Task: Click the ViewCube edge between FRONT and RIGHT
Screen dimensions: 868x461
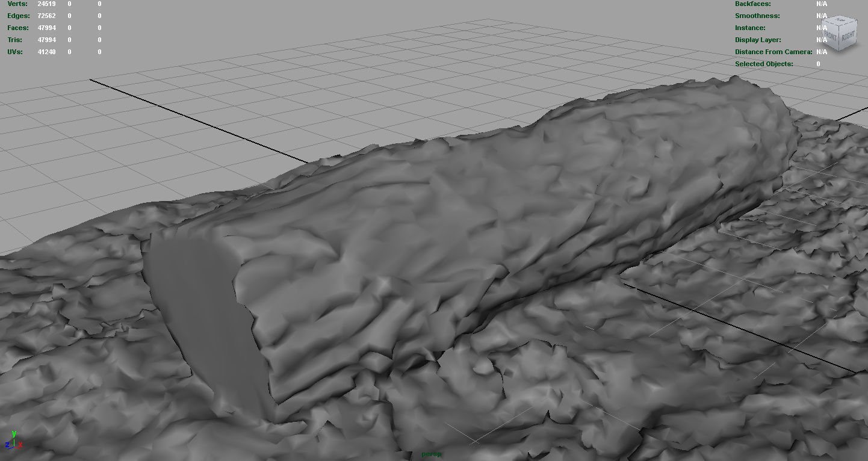Action: pos(838,38)
